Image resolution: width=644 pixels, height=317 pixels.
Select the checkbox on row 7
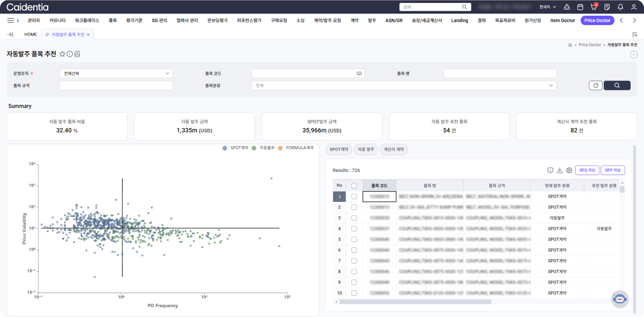pos(354,261)
